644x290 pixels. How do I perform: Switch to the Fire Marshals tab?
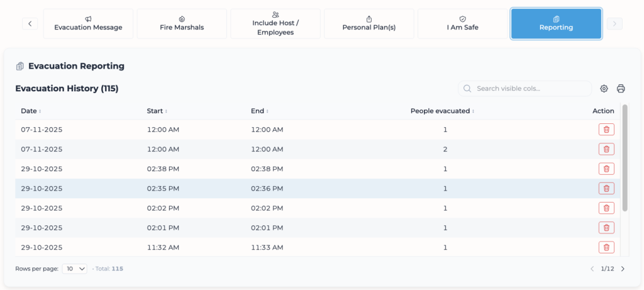click(x=182, y=24)
